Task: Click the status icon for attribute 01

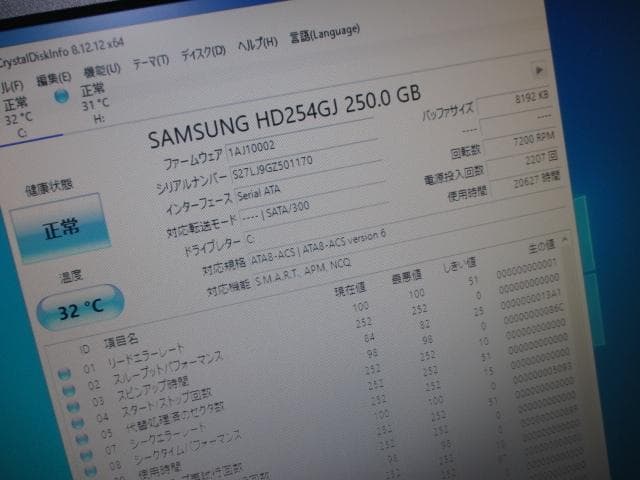Action: click(x=64, y=374)
